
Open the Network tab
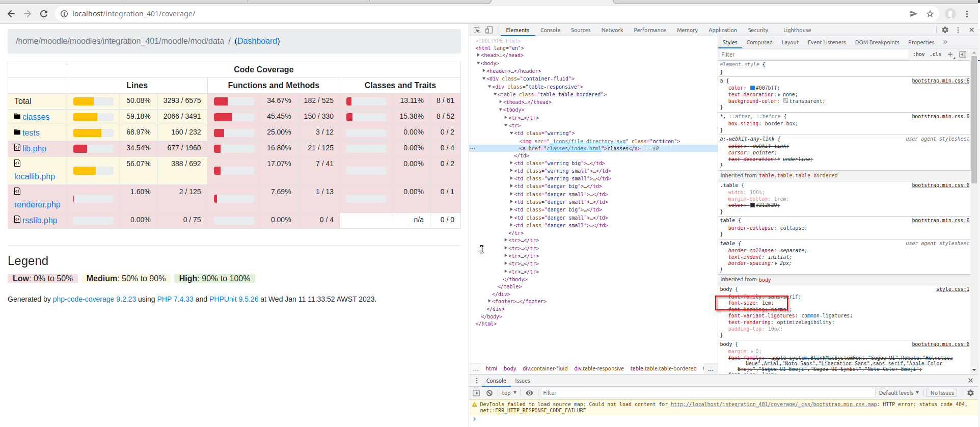click(x=612, y=30)
